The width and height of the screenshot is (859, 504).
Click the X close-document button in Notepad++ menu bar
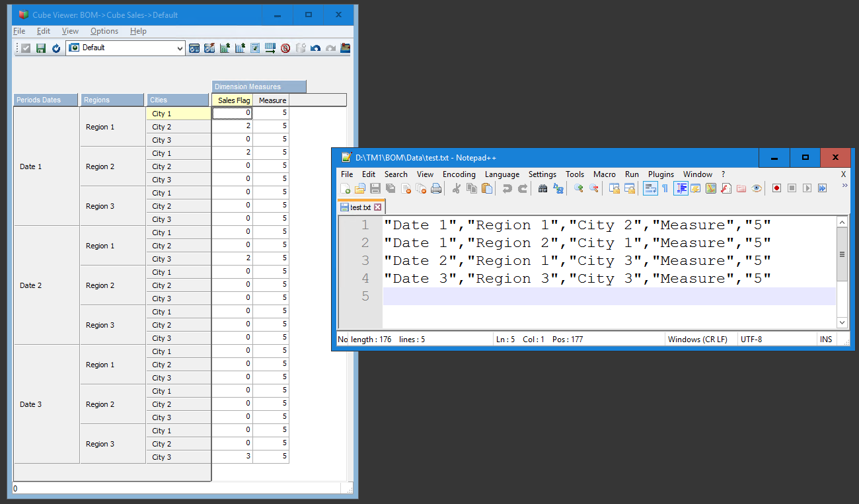coord(843,174)
